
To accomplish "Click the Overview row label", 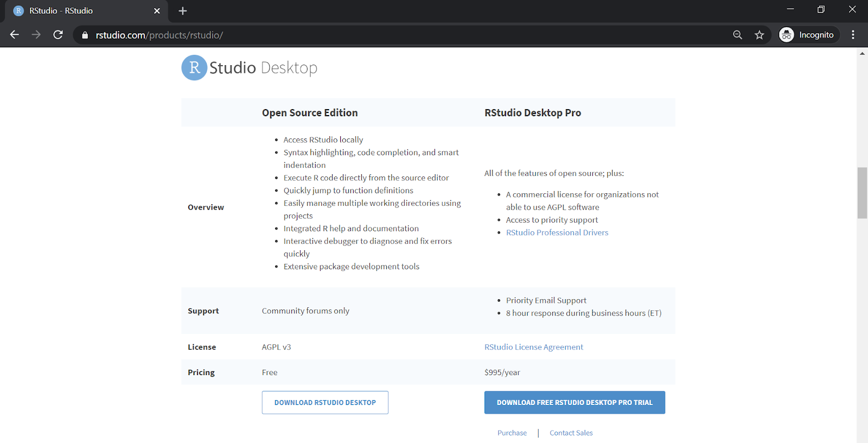I will coord(206,207).
